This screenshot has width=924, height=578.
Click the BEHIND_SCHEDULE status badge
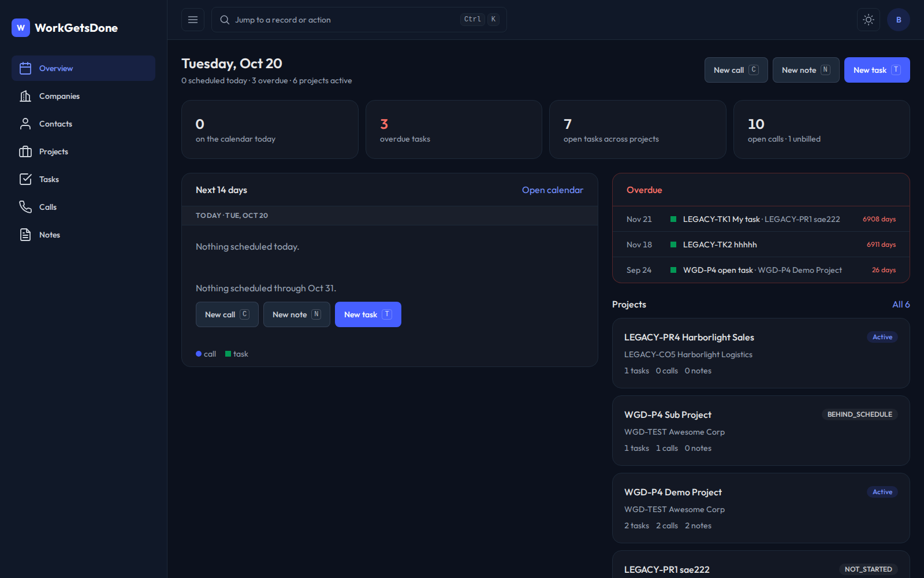point(860,414)
